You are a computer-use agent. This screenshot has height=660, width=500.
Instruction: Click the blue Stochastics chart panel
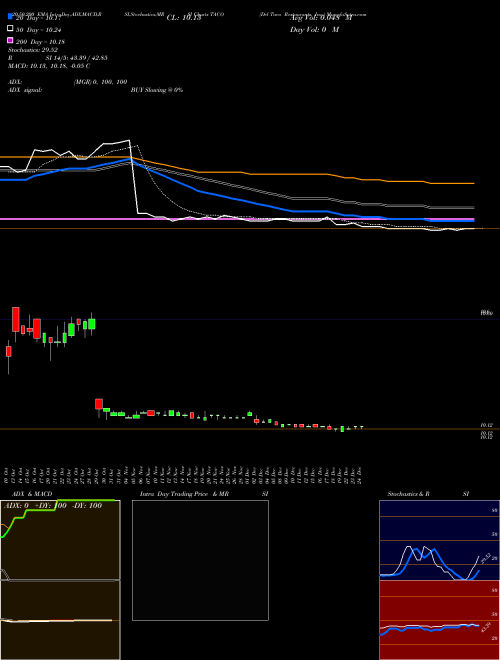click(x=439, y=540)
